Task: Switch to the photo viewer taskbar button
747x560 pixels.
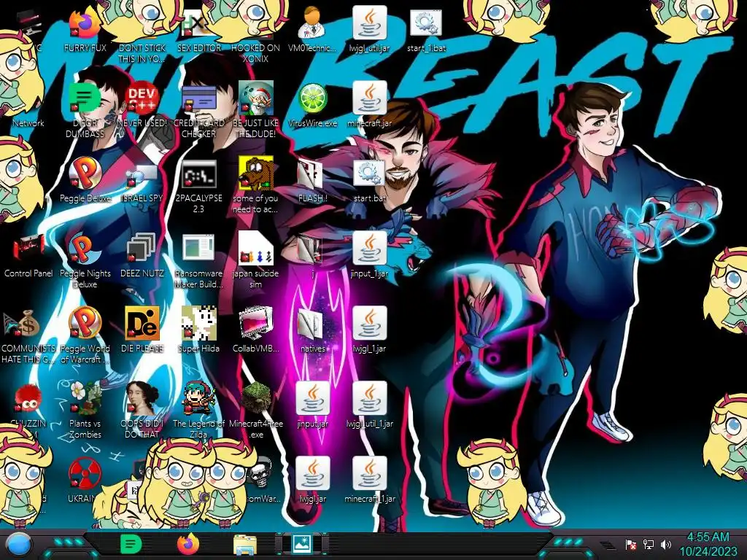Action: pyautogui.click(x=302, y=544)
